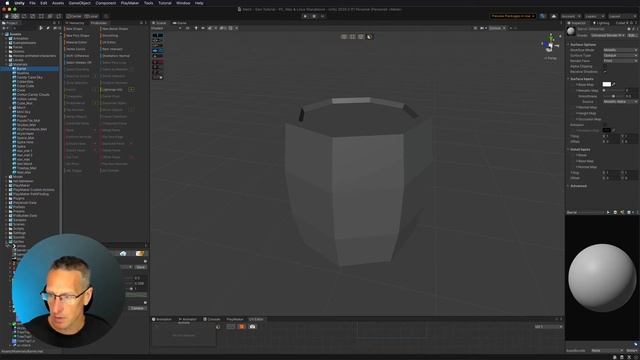The height and width of the screenshot is (360, 640).
Task: Open the Workflow Mode dropdown
Action: point(620,50)
